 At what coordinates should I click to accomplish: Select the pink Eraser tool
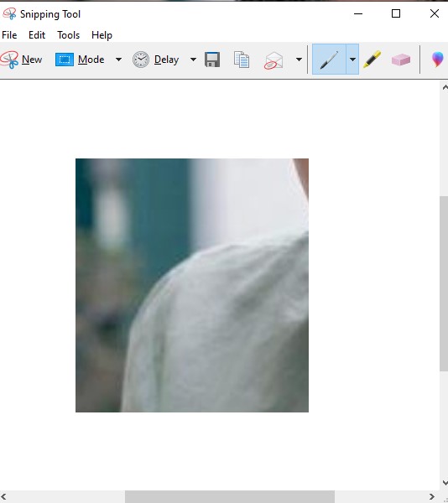click(401, 60)
